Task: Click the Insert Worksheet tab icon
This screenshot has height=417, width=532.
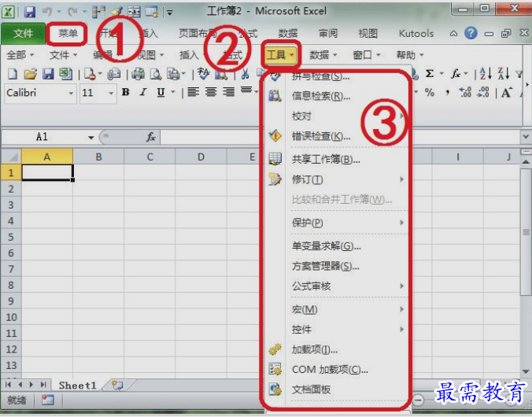Action: (117, 385)
